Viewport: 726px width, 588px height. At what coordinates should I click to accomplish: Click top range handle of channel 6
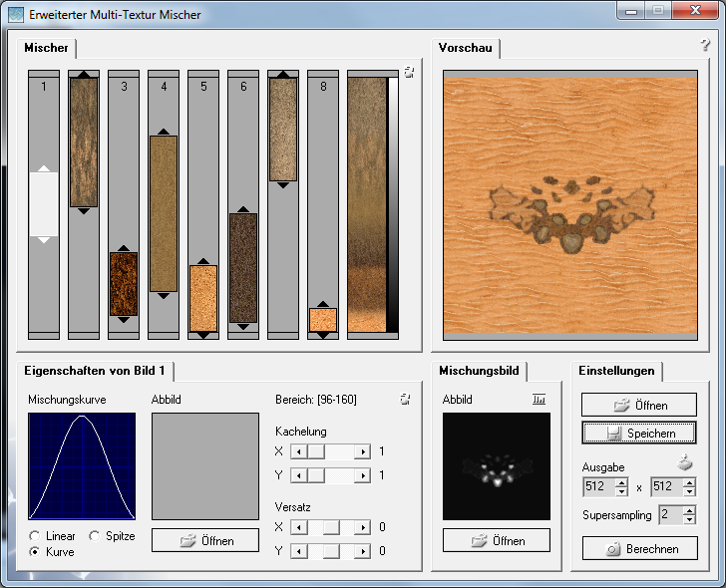[x=243, y=209]
